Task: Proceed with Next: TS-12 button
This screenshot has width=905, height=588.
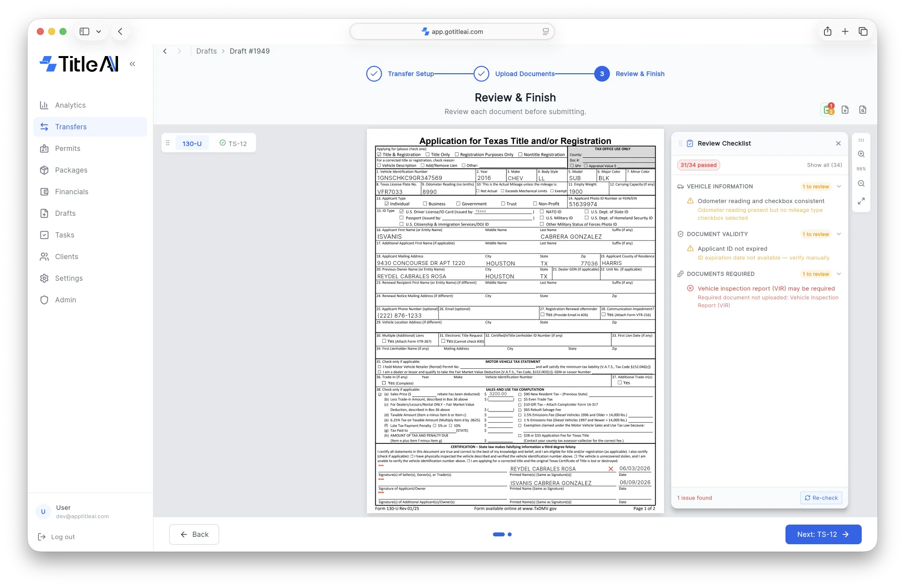Action: 823,534
